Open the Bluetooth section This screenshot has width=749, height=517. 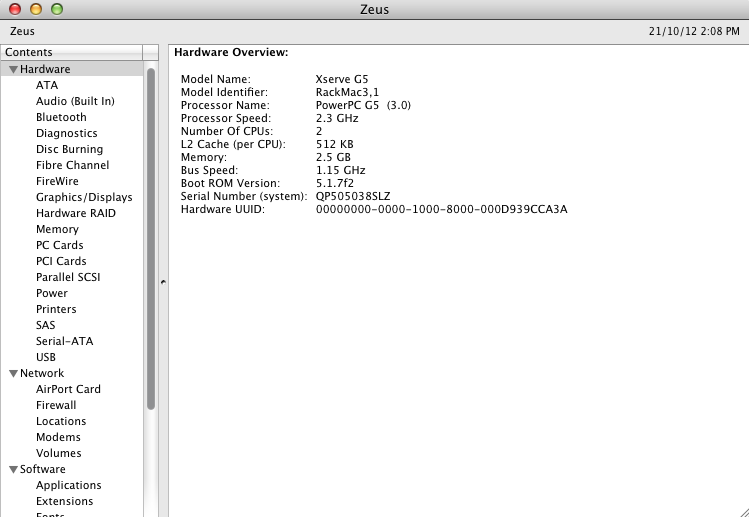click(x=61, y=117)
